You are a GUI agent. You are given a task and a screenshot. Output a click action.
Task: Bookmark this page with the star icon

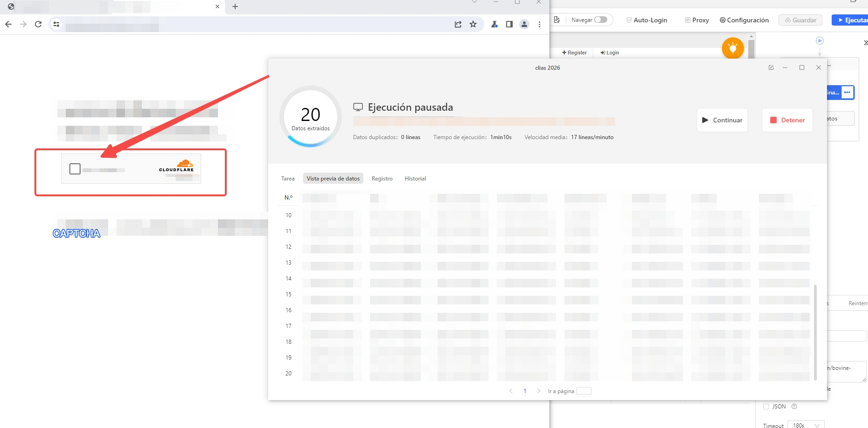click(473, 24)
